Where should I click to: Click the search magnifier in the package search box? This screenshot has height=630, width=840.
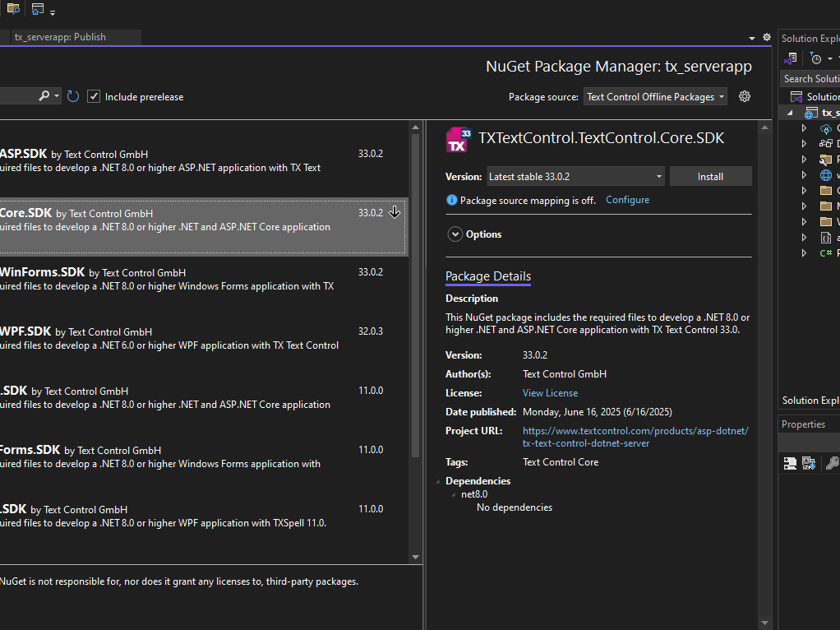tap(45, 96)
